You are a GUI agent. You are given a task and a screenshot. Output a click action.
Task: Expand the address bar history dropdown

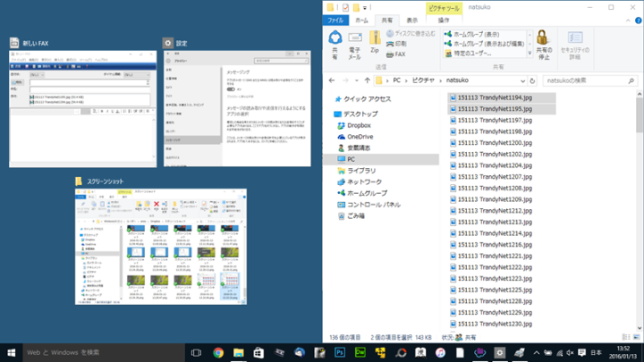(522, 80)
